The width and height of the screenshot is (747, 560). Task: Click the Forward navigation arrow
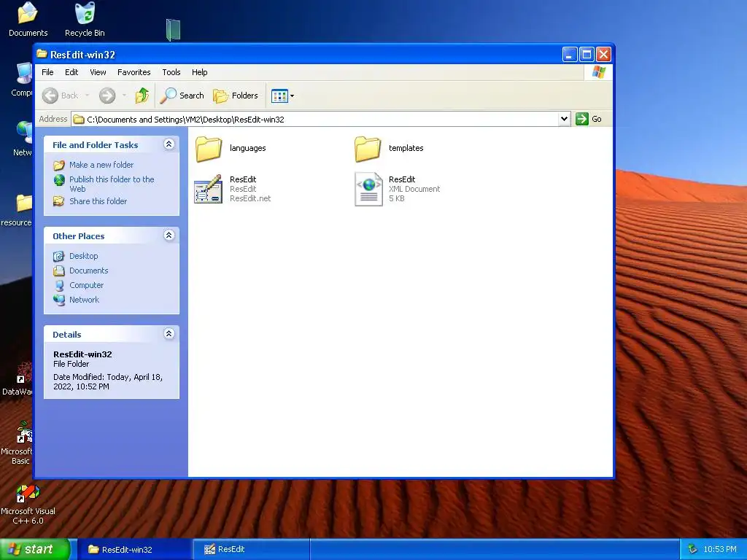107,96
